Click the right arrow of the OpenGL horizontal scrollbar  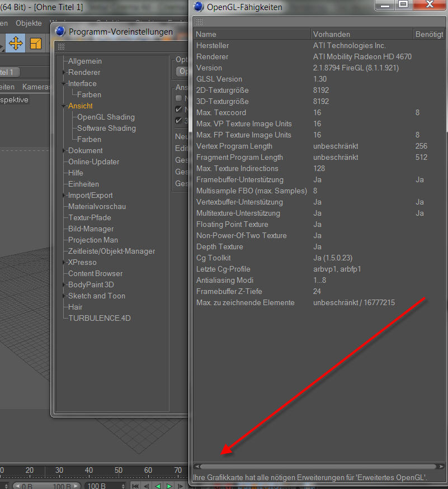pyautogui.click(x=441, y=467)
